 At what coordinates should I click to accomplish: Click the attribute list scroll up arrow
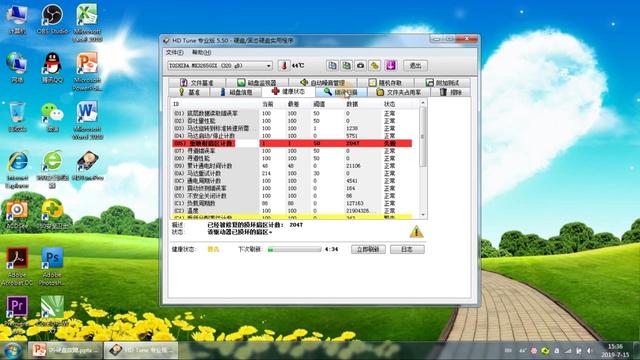pyautogui.click(x=423, y=103)
